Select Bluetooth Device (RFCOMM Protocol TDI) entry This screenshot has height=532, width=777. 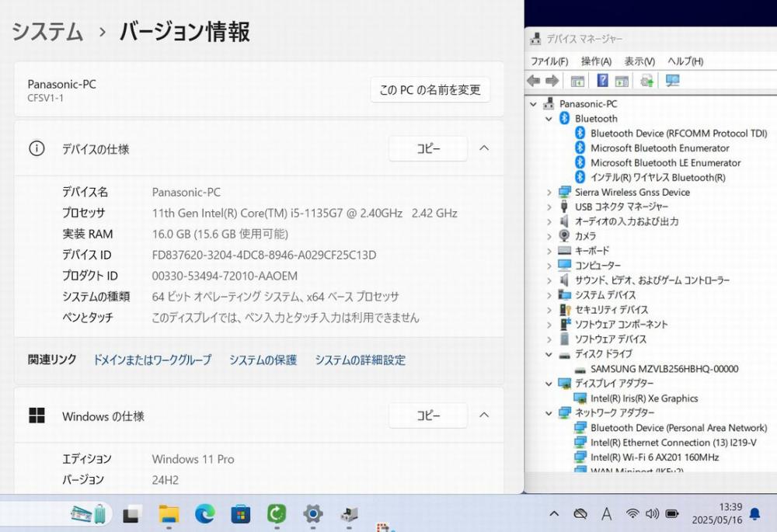pos(678,134)
